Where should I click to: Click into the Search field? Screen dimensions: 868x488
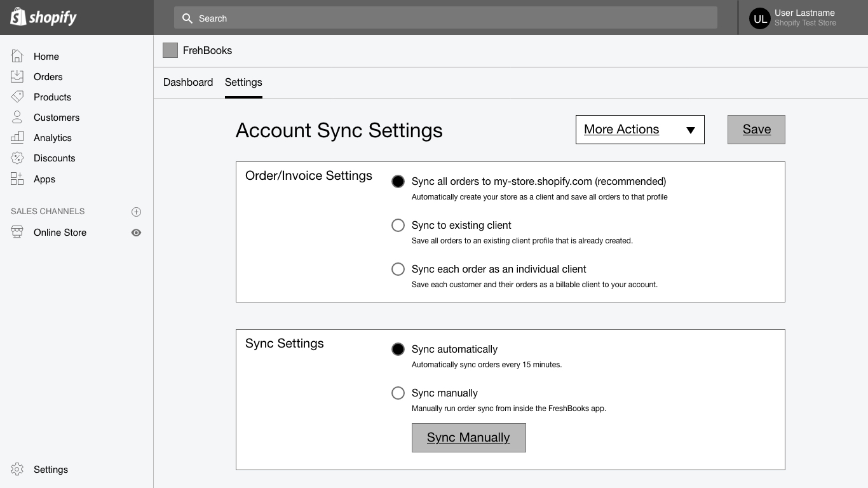pyautogui.click(x=445, y=18)
